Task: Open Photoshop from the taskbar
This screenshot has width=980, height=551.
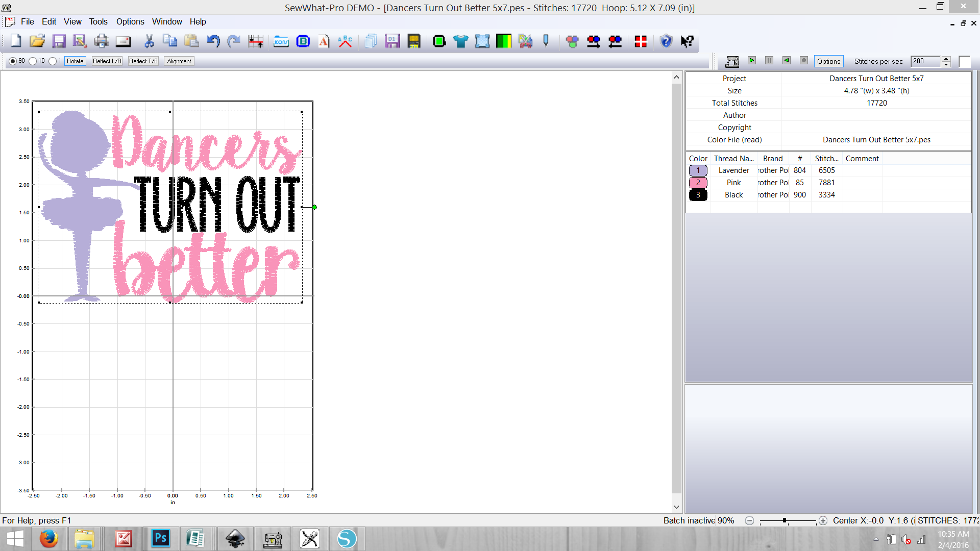Action: click(x=160, y=538)
